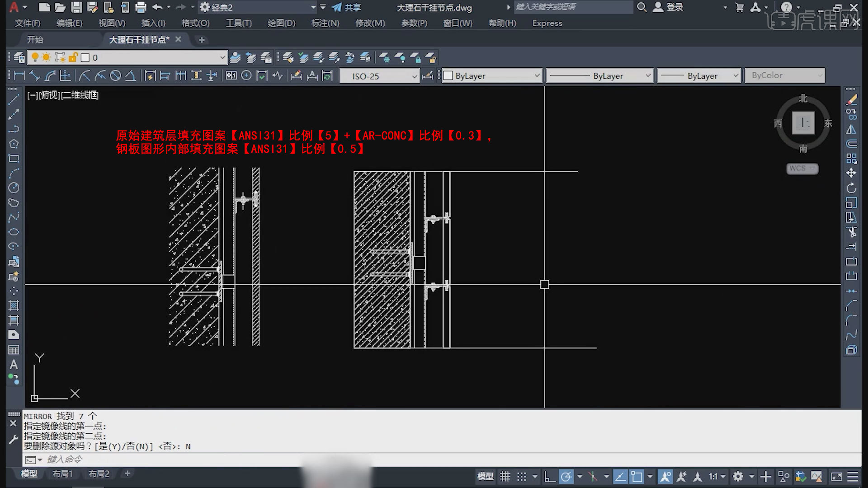Open Layer Properties manager icon
This screenshot has width=868, height=488.
tap(19, 57)
